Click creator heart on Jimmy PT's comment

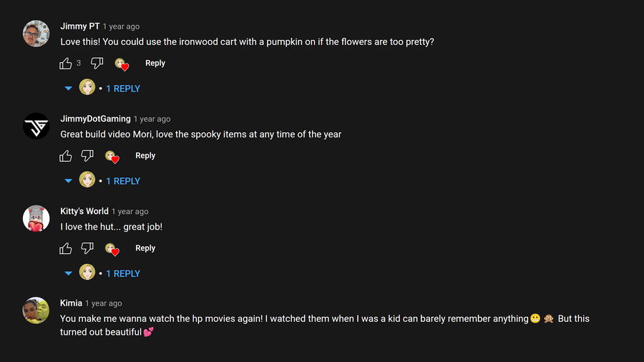tap(122, 64)
